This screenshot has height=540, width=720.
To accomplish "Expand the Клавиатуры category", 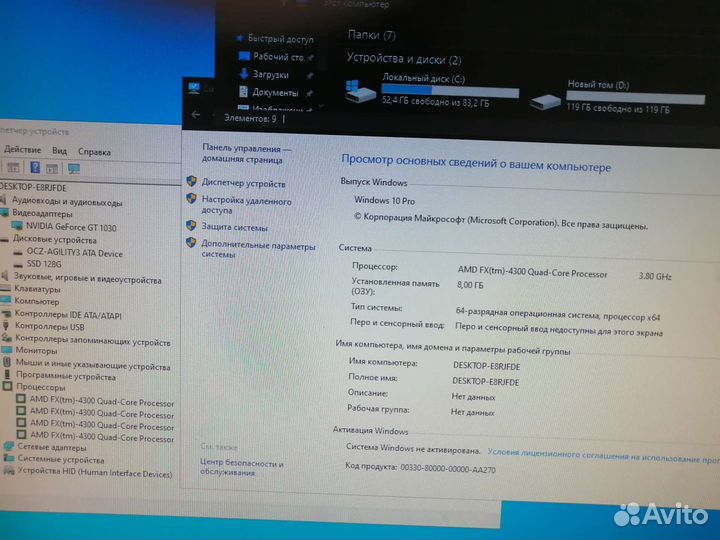I will (37, 289).
